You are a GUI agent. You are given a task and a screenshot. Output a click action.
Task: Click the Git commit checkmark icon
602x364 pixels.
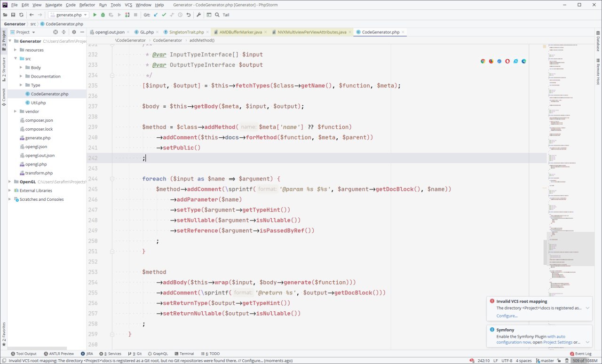click(x=164, y=15)
